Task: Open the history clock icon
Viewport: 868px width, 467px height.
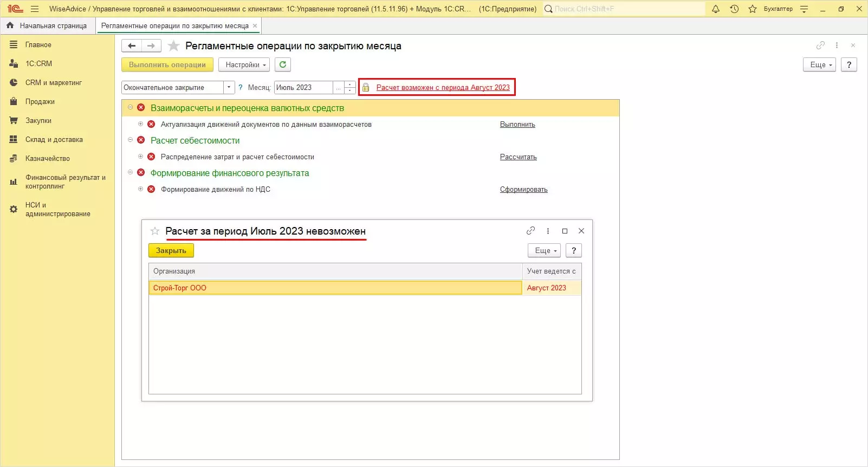Action: pos(734,9)
